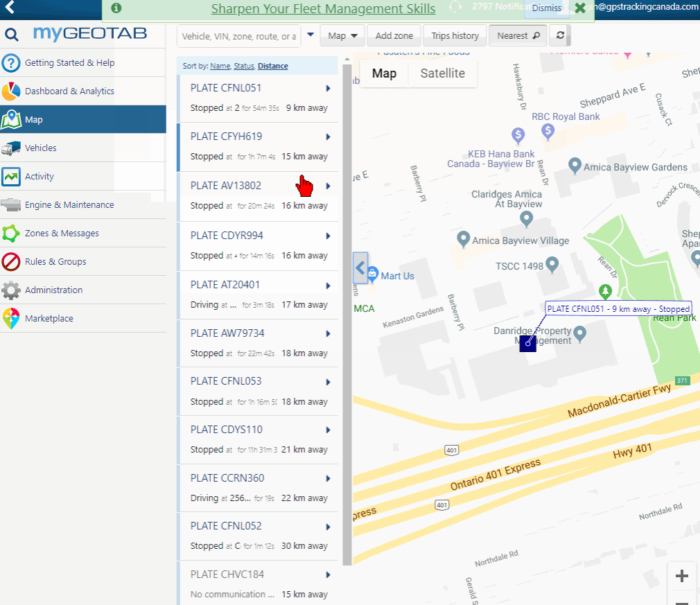Open Zones & Messages green icon
The image size is (700, 605).
[x=10, y=233]
